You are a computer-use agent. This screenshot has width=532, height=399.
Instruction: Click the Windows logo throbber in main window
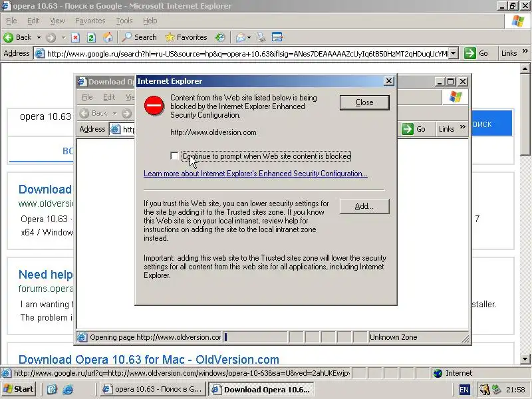[x=518, y=21]
